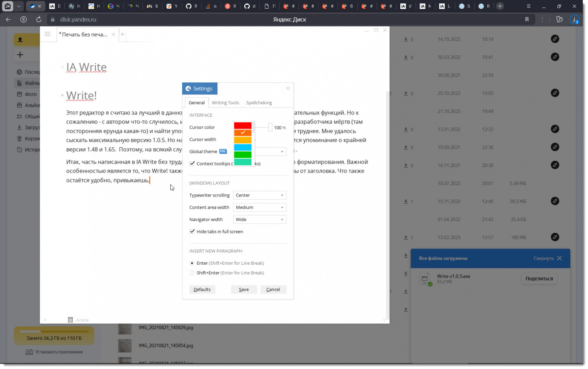
Task: Click the share link icon for 16.11.2021 file
Action: point(555,165)
